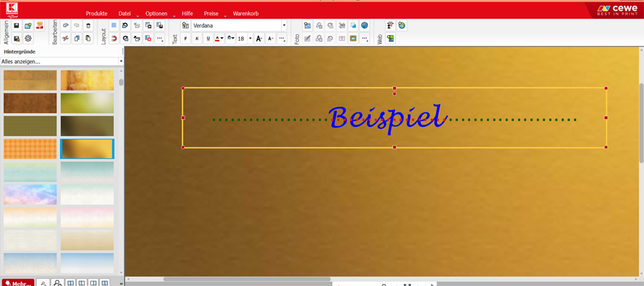Decrease font size with A- icon
This screenshot has height=286, width=644.
pyautogui.click(x=270, y=39)
